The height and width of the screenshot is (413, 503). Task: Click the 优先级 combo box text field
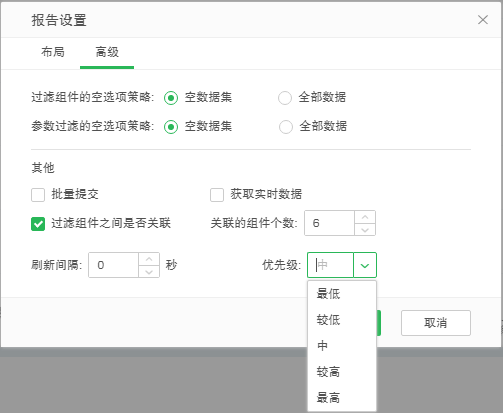(x=330, y=265)
